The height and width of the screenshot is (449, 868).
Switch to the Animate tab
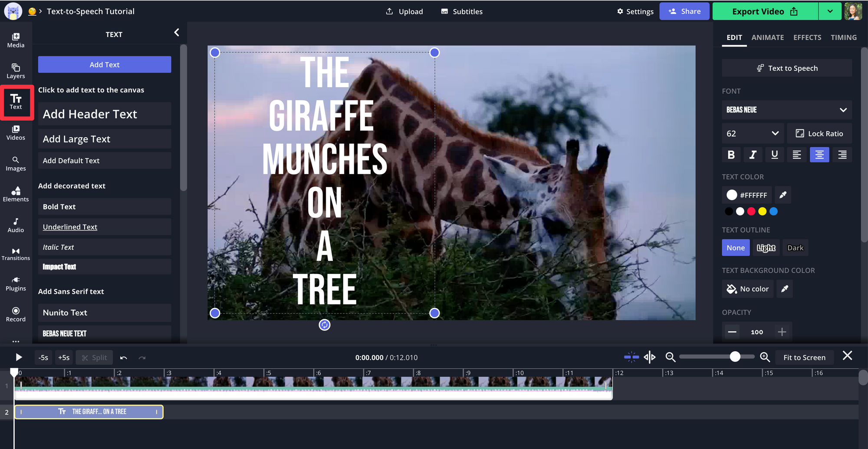click(767, 37)
